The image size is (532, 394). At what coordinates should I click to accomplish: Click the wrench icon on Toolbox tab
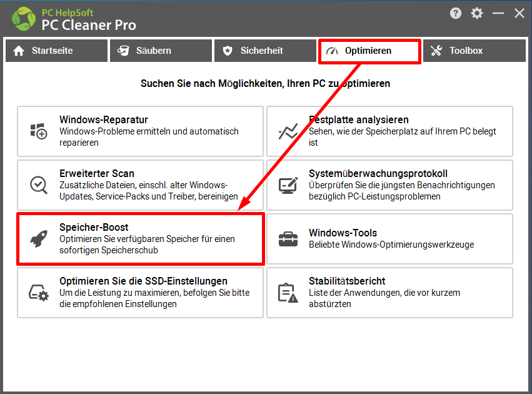436,51
